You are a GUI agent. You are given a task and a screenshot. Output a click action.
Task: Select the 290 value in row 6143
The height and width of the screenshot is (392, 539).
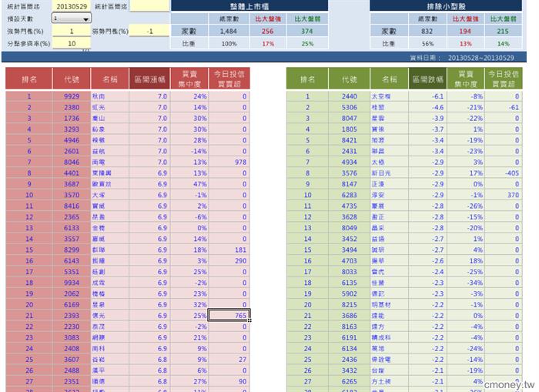pos(229,260)
